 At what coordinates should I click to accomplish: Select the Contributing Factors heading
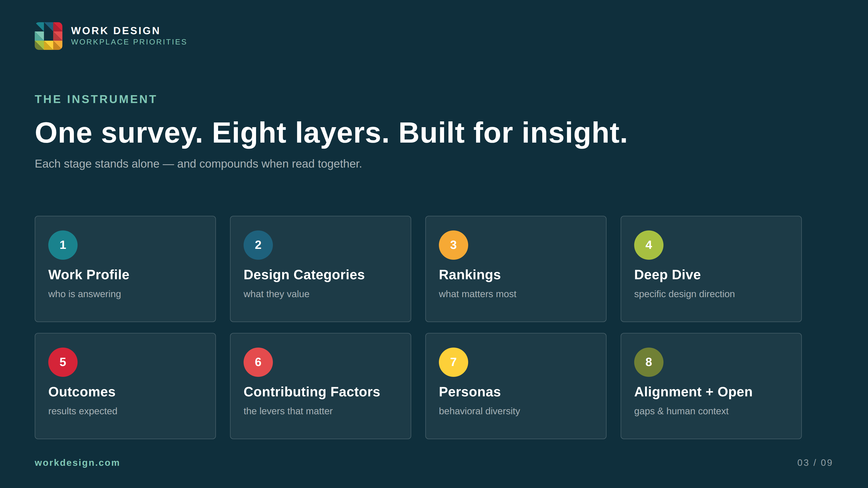click(x=312, y=392)
